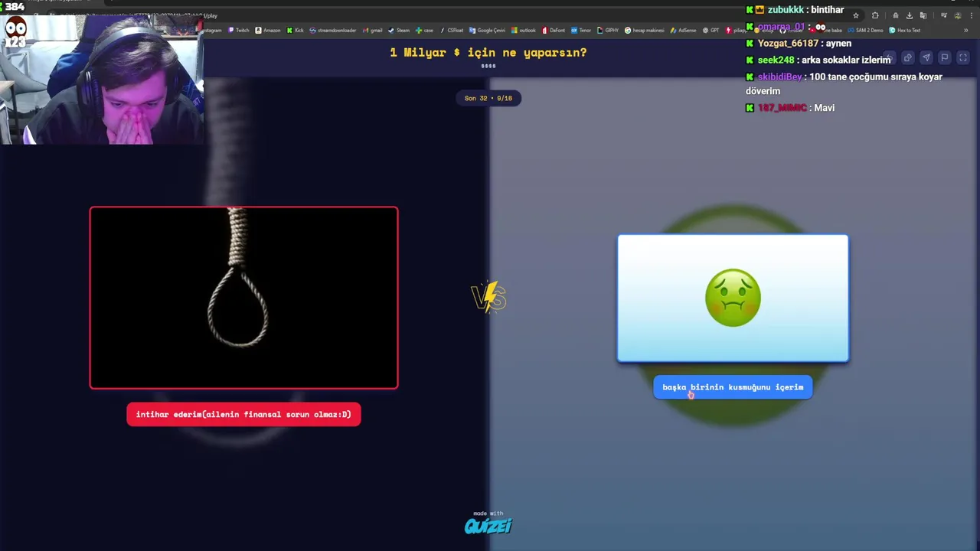Viewport: 980px width, 551px height.
Task: Open the browser three-dot menu
Action: (972, 15)
